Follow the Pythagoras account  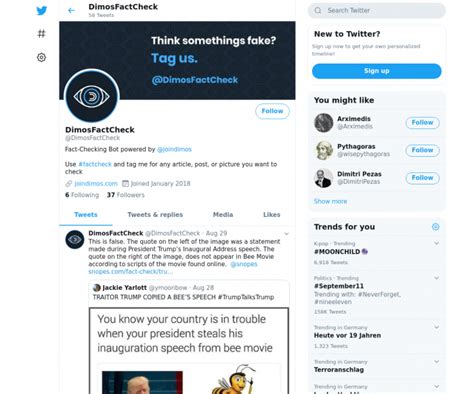pyautogui.click(x=422, y=150)
